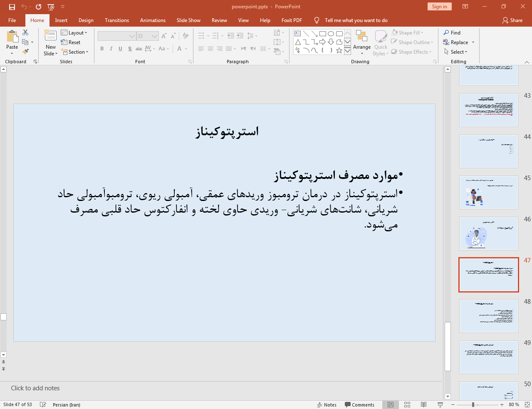Toggle strikethrough text
The width and height of the screenshot is (532, 409).
[139, 49]
